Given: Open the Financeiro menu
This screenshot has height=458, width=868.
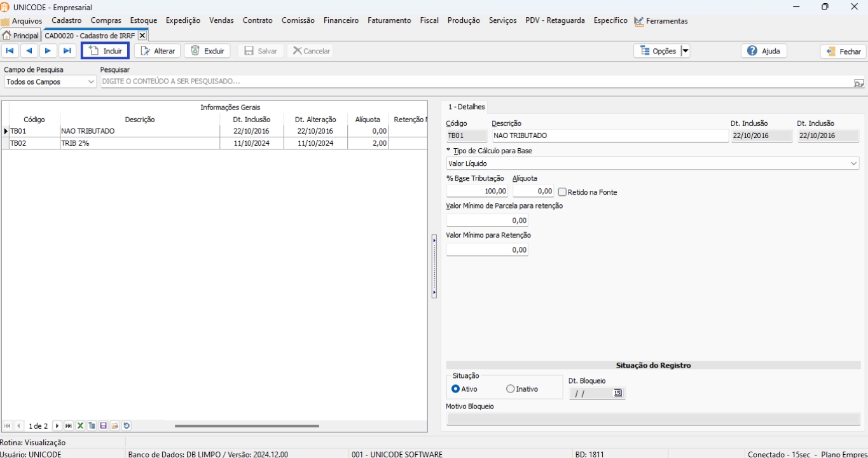Looking at the screenshot, I should tap(340, 20).
